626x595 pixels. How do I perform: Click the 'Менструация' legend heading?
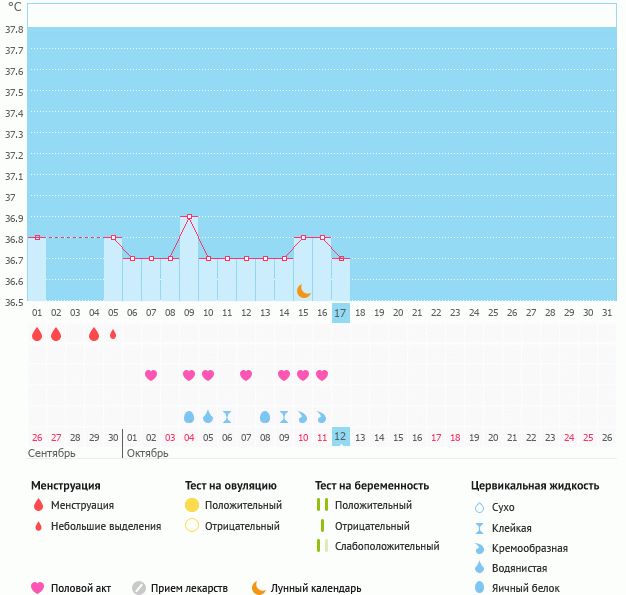[66, 486]
